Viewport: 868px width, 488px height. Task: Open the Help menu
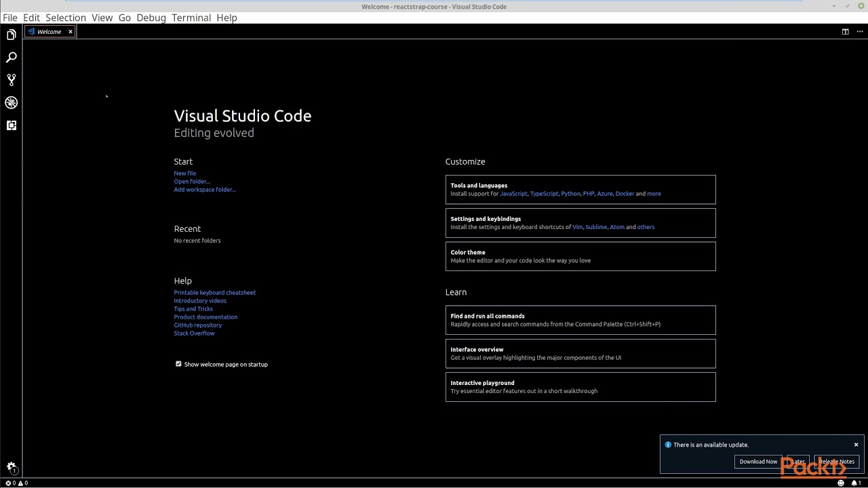point(226,18)
